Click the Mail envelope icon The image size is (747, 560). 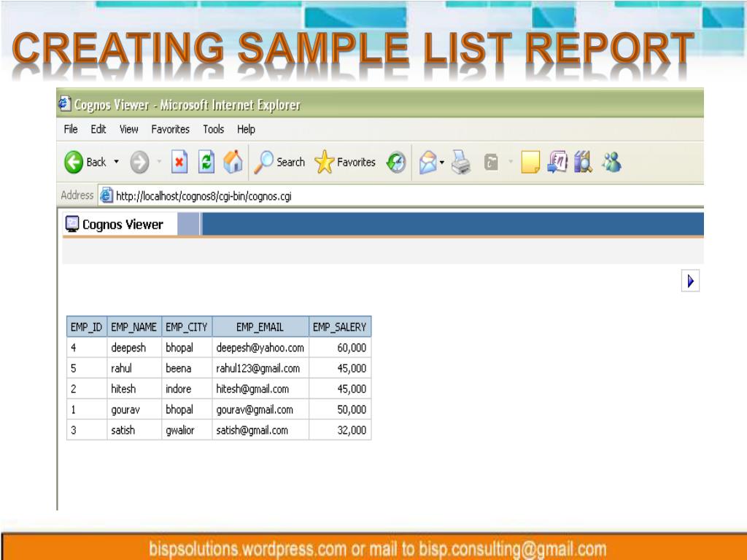[427, 163]
